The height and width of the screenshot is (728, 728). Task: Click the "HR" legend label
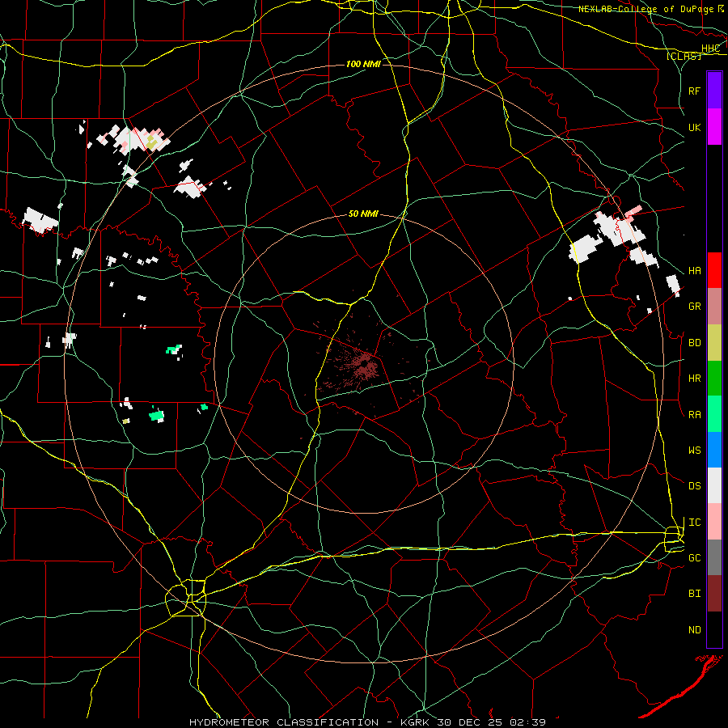(x=694, y=379)
